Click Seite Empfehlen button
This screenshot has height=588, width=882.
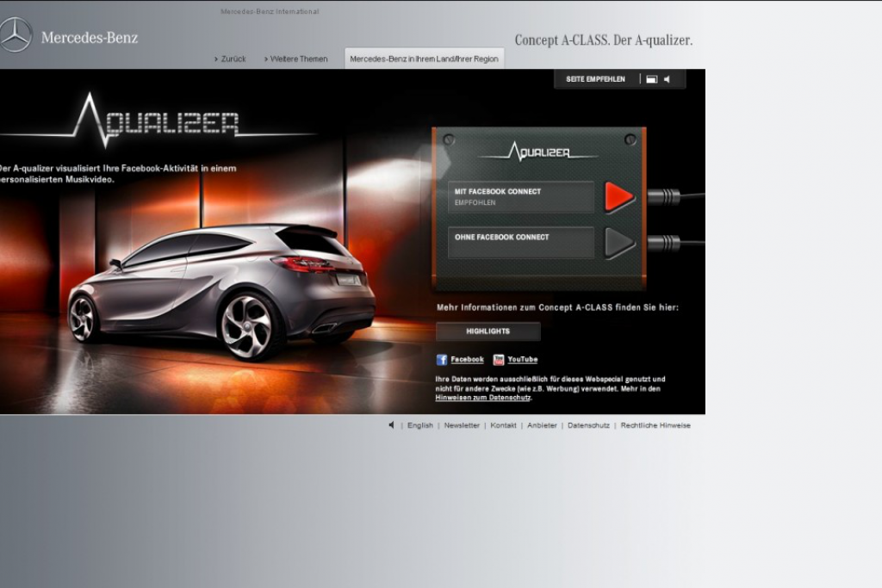point(595,79)
